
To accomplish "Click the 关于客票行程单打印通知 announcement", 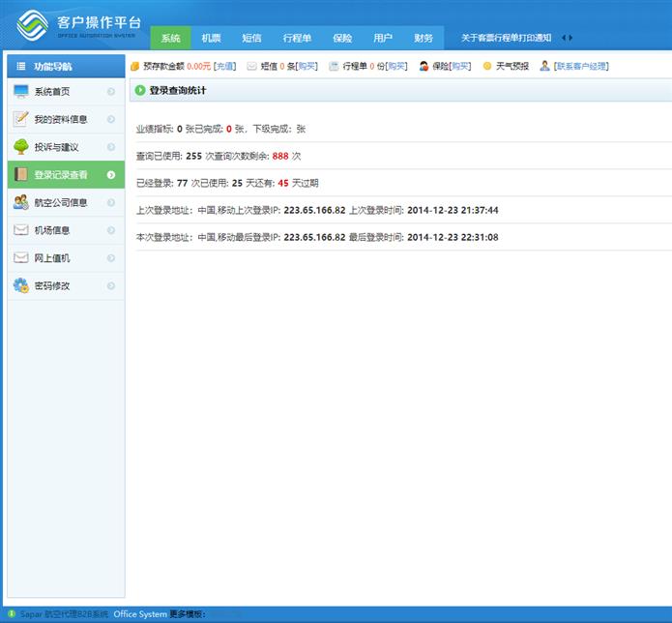I will click(506, 38).
